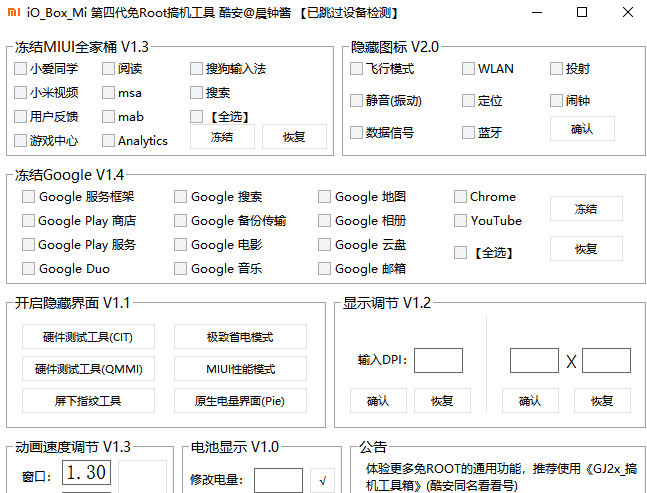647x493 pixels.
Task: Click the 输入DPI input field
Action: [438, 361]
